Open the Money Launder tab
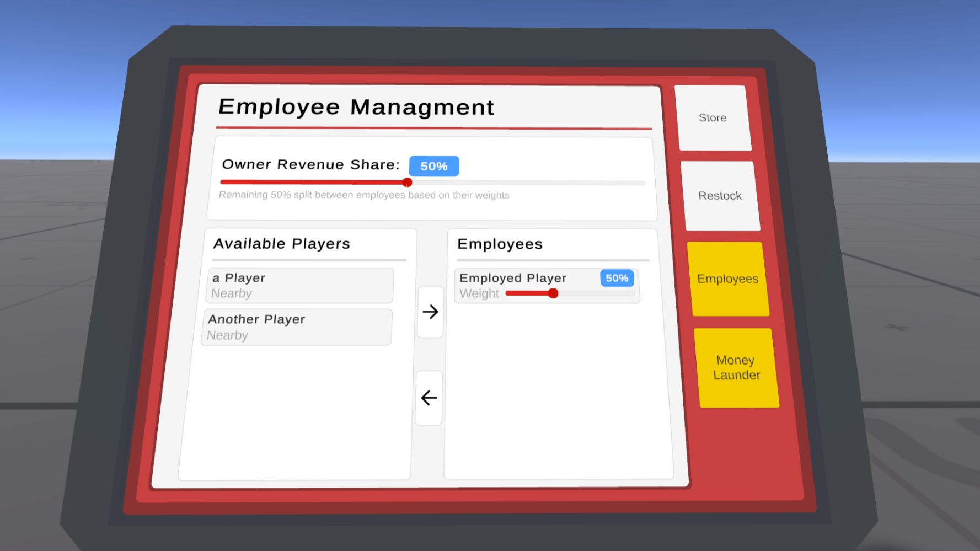The width and height of the screenshot is (980, 551). [x=737, y=368]
